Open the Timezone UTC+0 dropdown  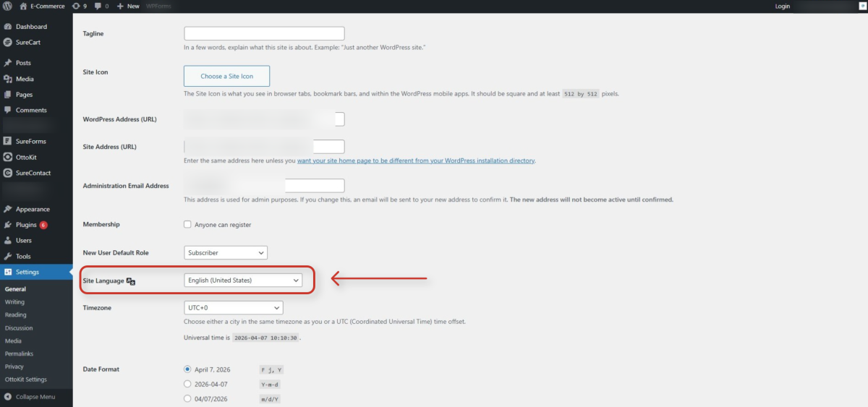point(233,308)
